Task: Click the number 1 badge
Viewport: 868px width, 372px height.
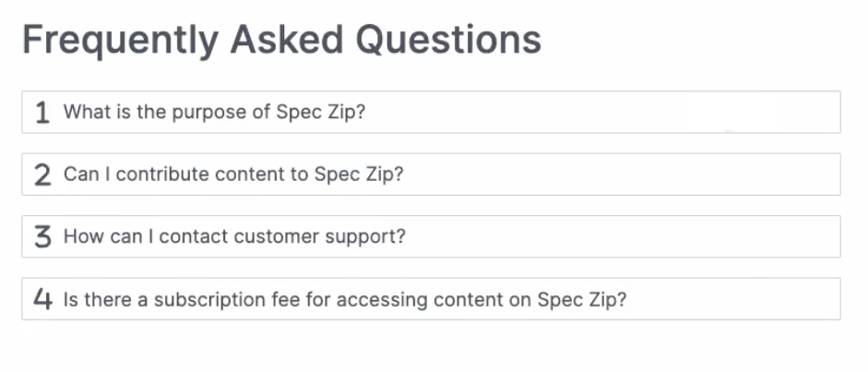Action: (x=42, y=113)
